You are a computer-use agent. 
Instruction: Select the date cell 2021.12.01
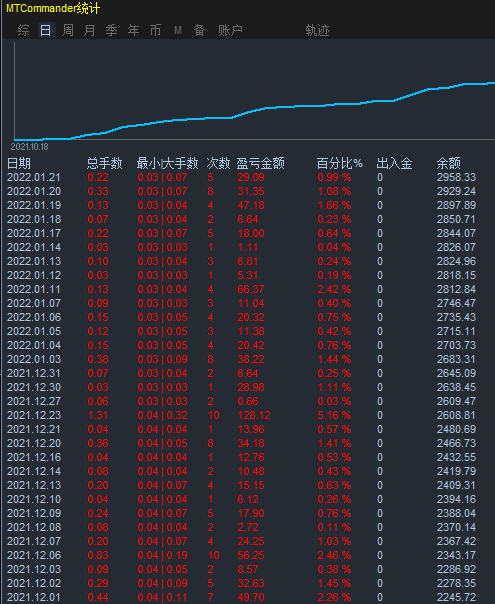coord(34,597)
